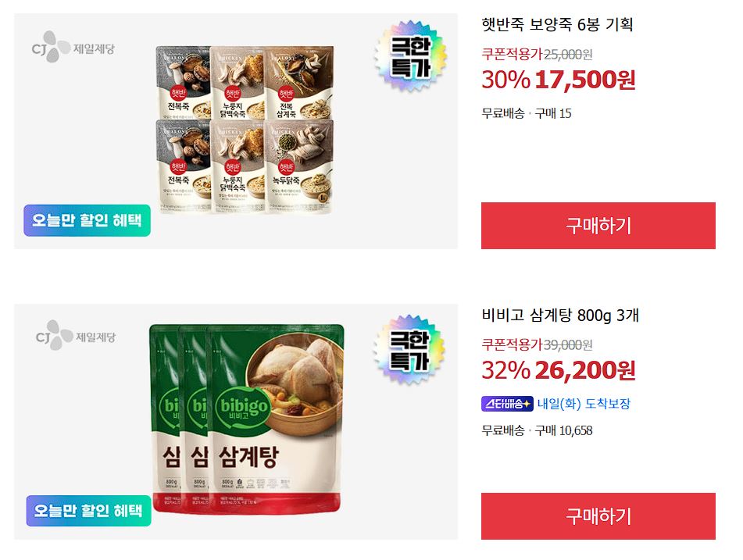
Task: Click the struck-through 25,000원 original price
Action: pos(568,55)
